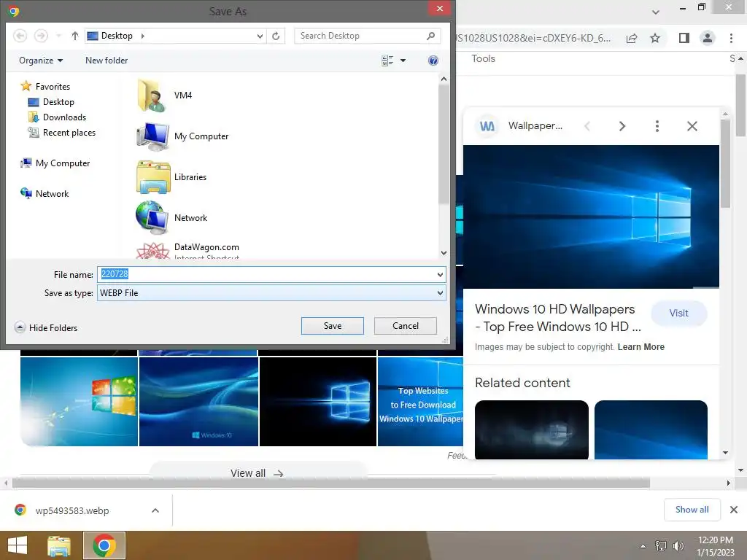The image size is (747, 560).
Task: Select Desktop under Favorites
Action: [52, 102]
